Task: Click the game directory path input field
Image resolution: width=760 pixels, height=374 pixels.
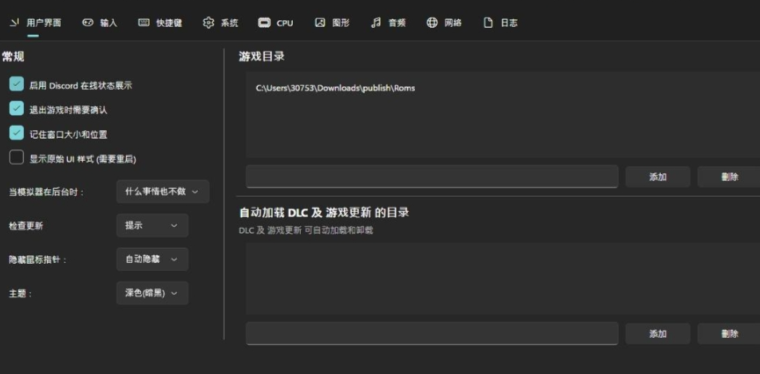Action: point(432,176)
